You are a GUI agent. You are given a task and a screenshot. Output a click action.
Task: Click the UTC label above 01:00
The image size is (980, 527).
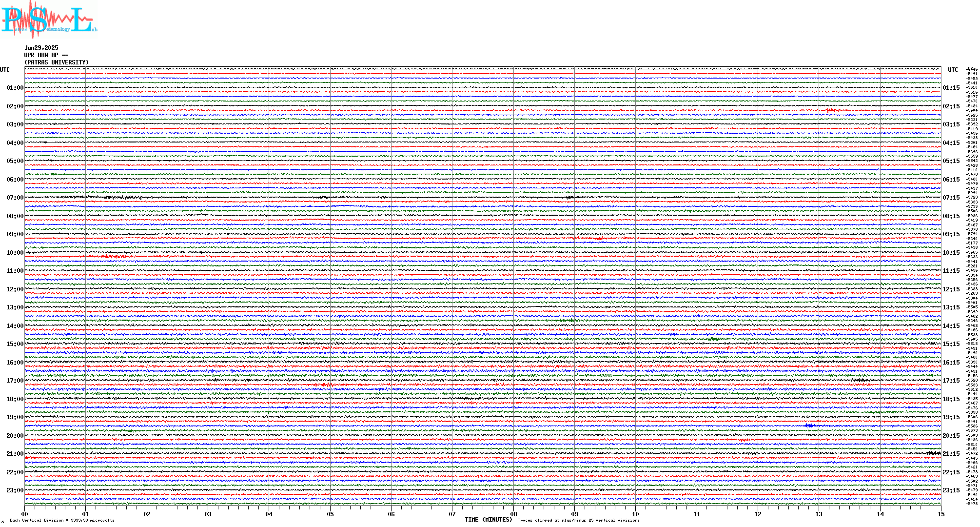tap(5, 70)
